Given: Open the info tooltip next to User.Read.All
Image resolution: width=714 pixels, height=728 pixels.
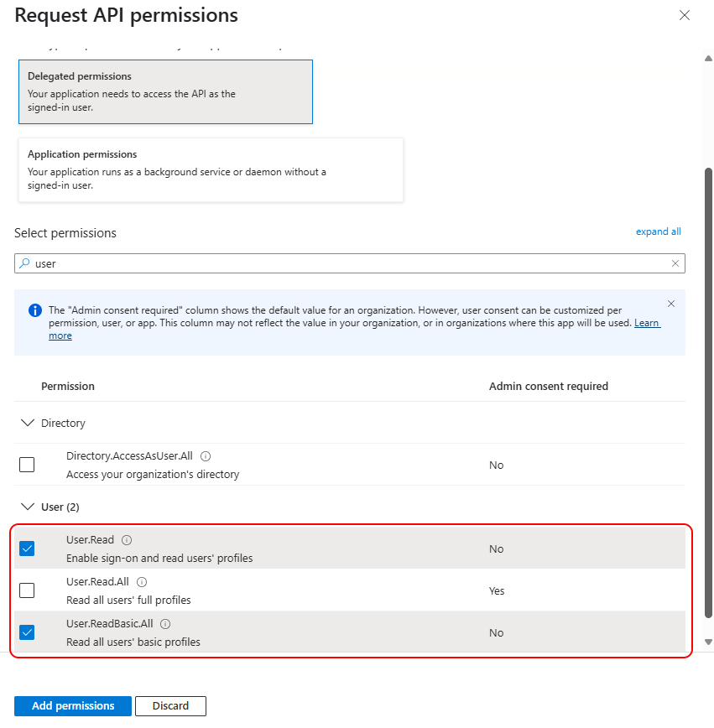Looking at the screenshot, I should 141,581.
